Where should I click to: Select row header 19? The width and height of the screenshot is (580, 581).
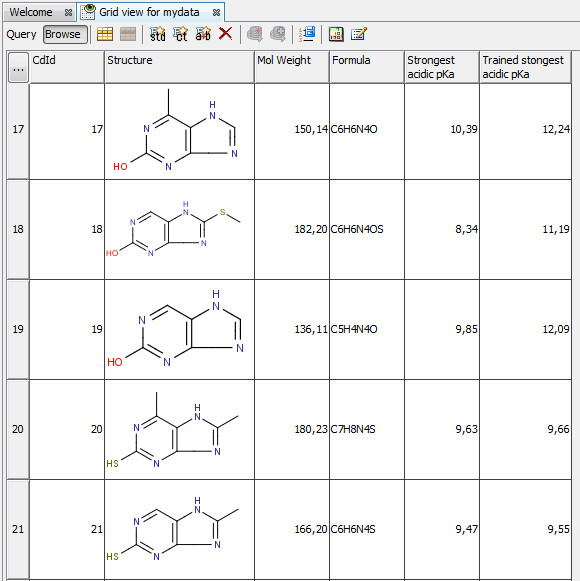point(18,330)
